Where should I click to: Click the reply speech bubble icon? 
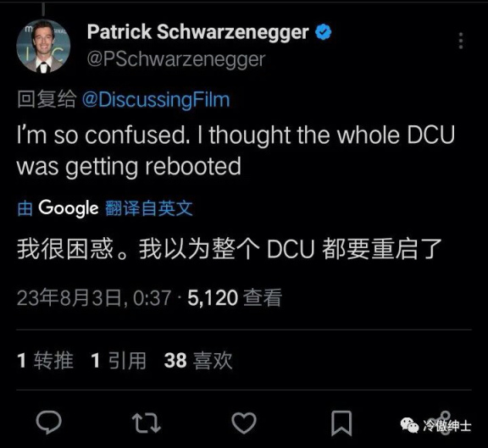[x=48, y=423]
